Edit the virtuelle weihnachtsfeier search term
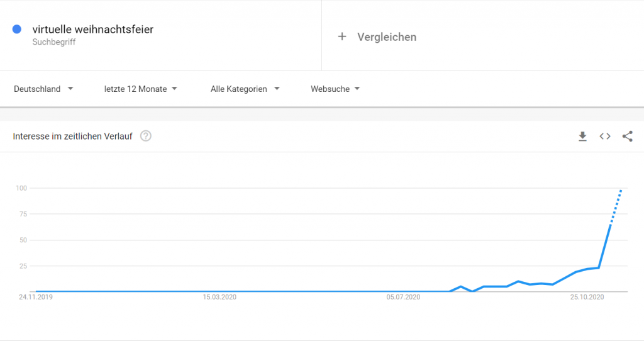 pos(93,30)
